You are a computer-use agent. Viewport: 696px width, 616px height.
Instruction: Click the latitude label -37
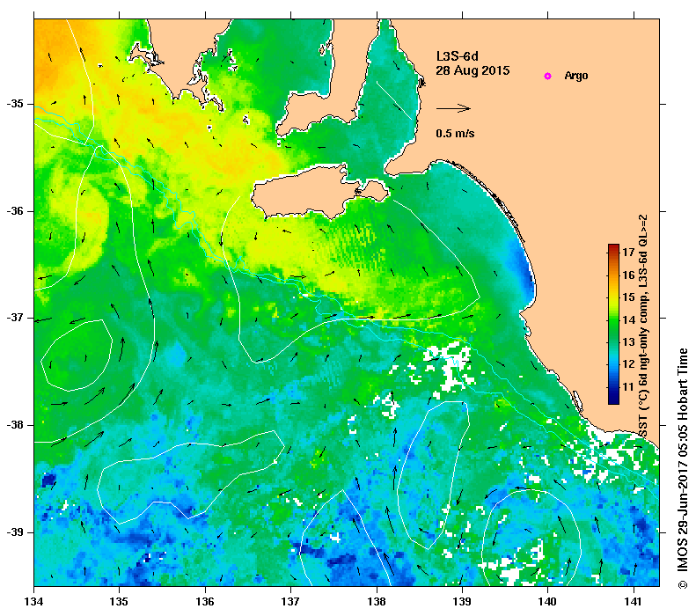pyautogui.click(x=15, y=318)
